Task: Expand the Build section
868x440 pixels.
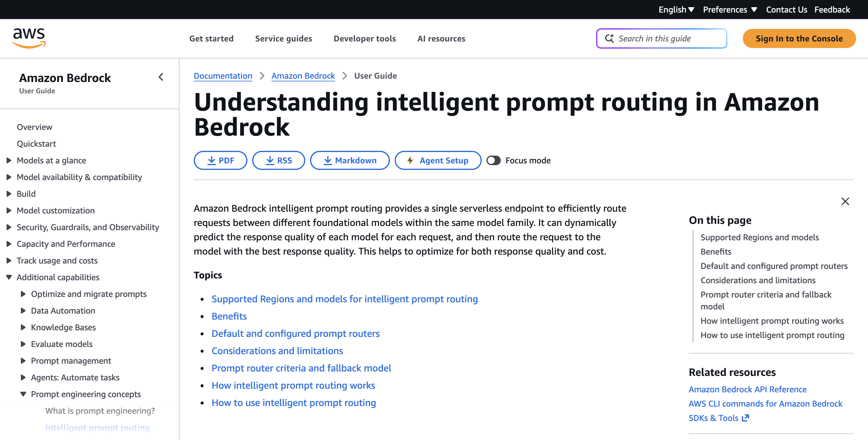Action: click(x=9, y=194)
